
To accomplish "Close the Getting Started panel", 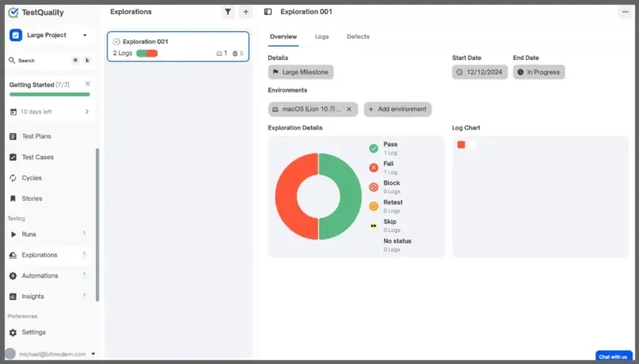I will (88, 84).
